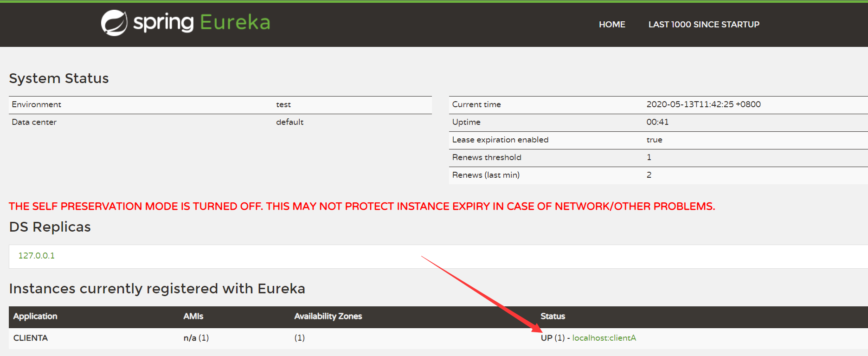Viewport: 868px width, 356px height.
Task: Click the System Status heading
Action: coord(59,78)
